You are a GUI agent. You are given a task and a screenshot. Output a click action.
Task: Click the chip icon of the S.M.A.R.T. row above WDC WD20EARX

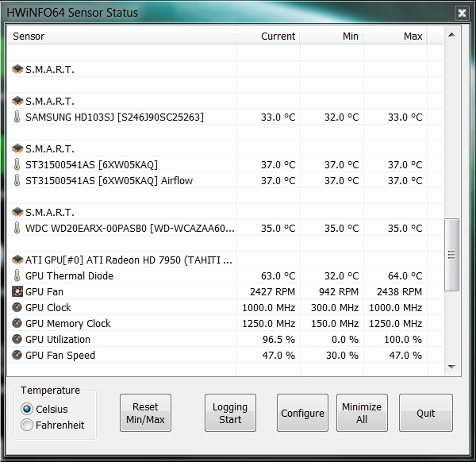pyautogui.click(x=17, y=212)
